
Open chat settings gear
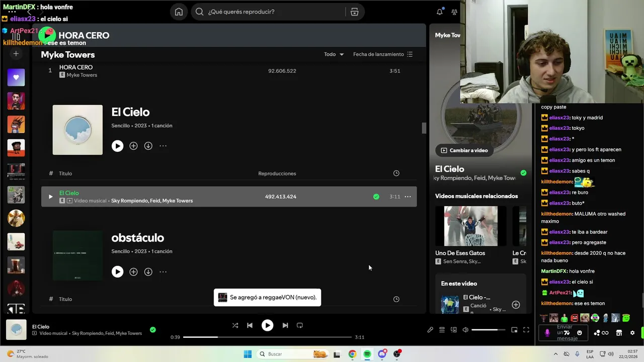(x=632, y=333)
